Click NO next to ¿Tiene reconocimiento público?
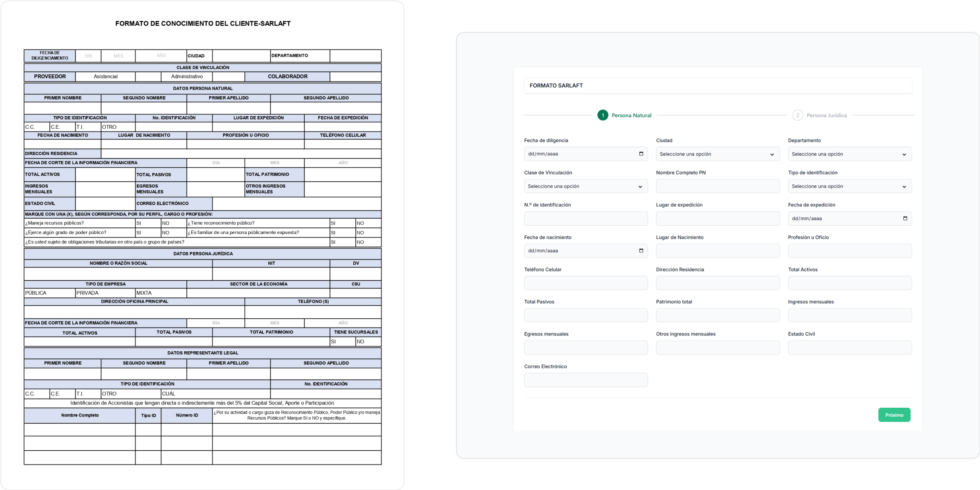 [x=368, y=223]
